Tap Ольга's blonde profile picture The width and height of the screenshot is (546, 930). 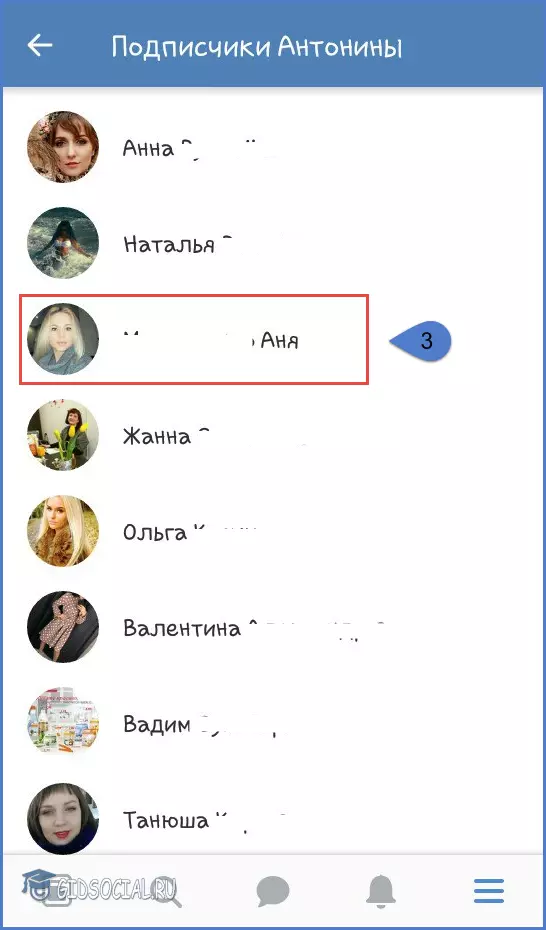click(x=63, y=531)
